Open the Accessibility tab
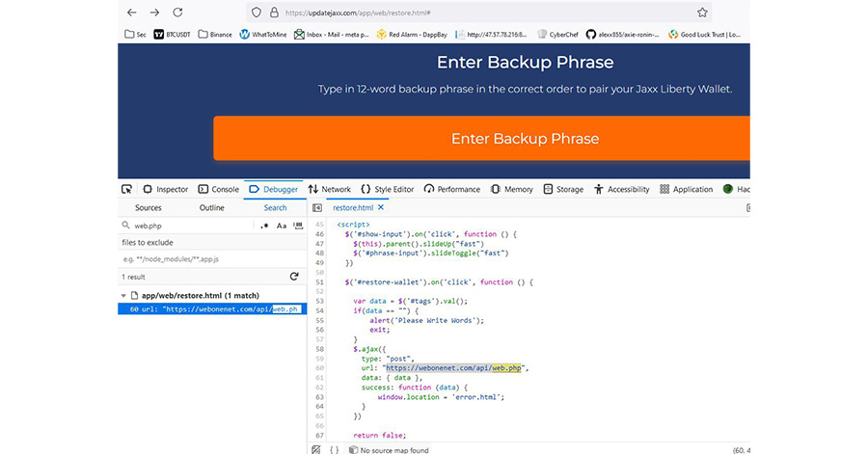 tap(622, 189)
